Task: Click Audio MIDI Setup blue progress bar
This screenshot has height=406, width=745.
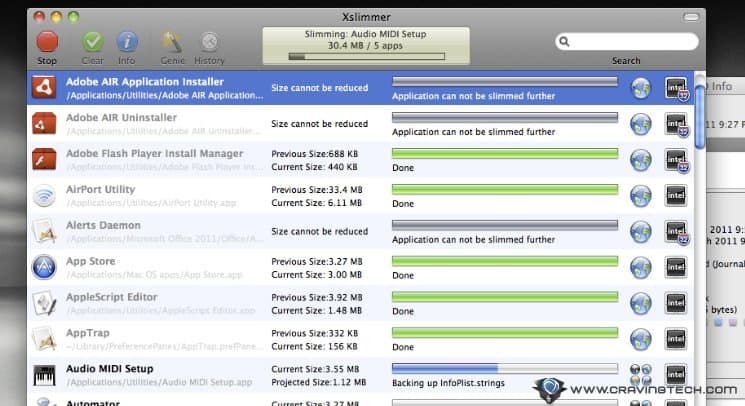Action: [505, 368]
